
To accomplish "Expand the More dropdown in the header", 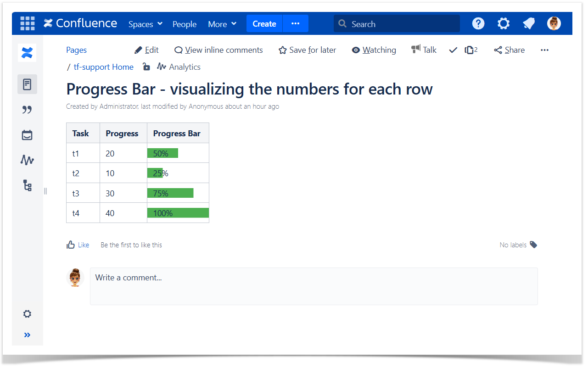I will pos(222,24).
